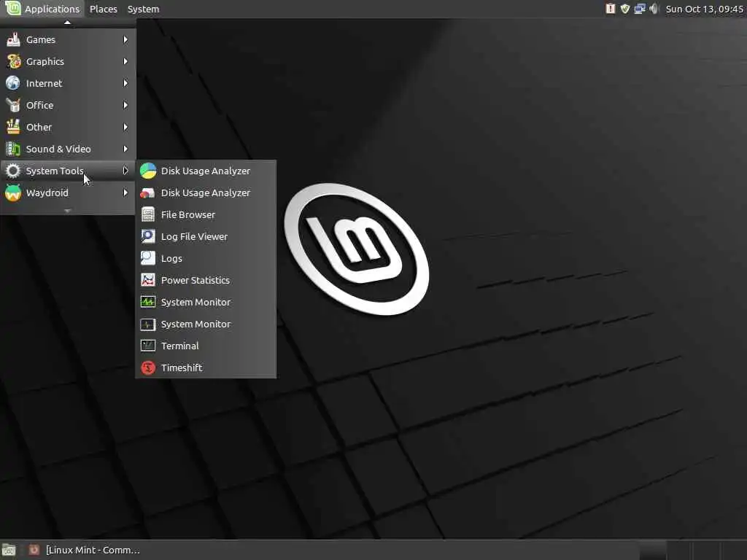Launch Disk Usage Analyzer with red folder icon

click(x=206, y=192)
